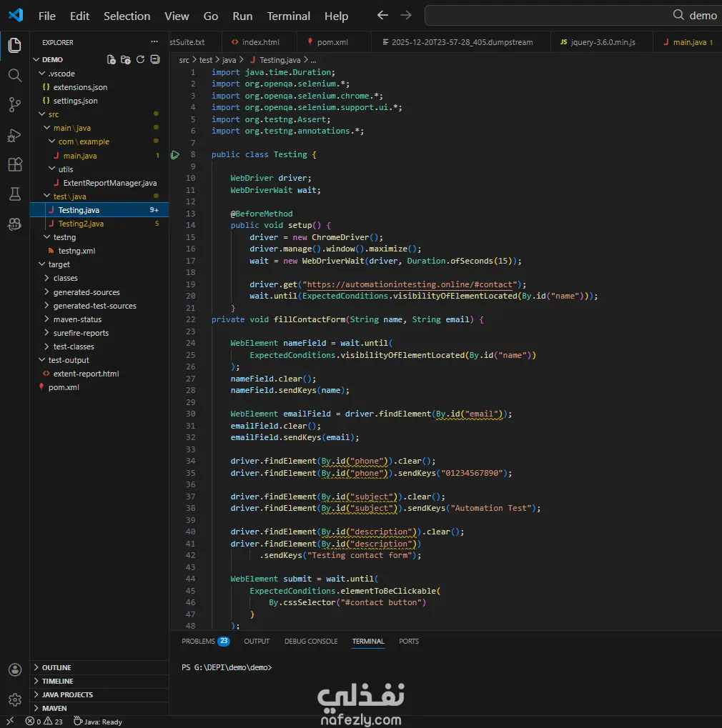Image resolution: width=722 pixels, height=728 pixels.
Task: Open the Run menu
Action: pos(242,16)
